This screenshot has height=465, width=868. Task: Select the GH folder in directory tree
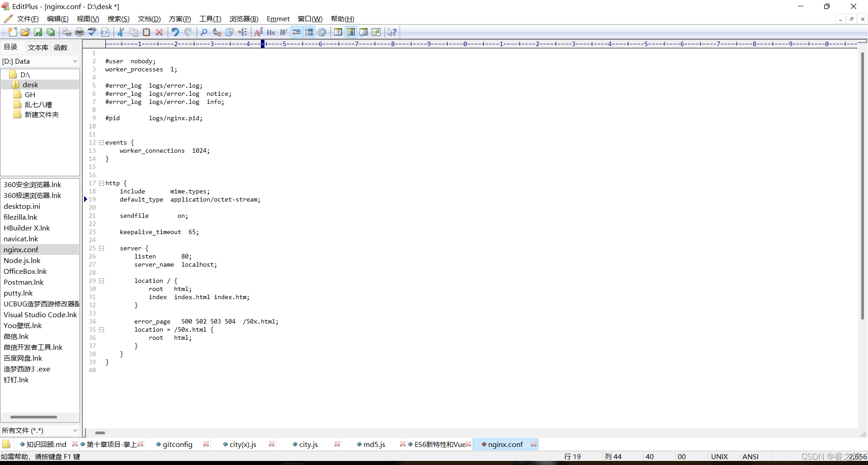coord(30,95)
